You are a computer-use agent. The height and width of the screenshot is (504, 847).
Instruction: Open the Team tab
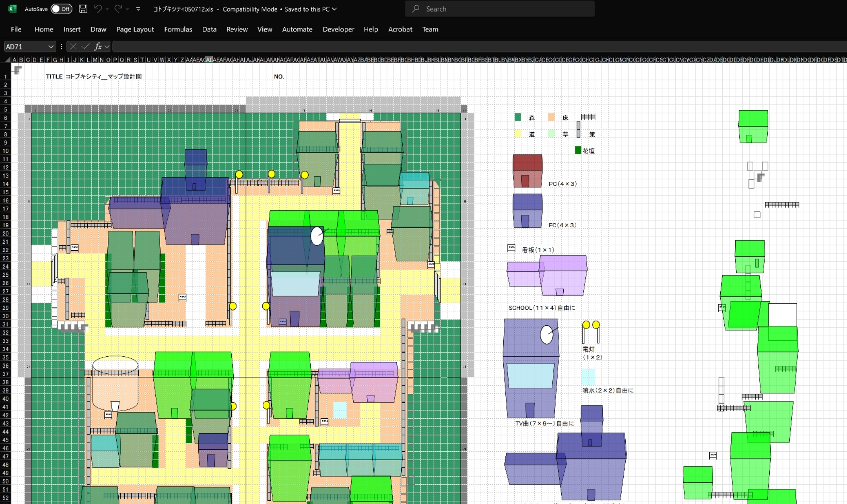tap(430, 29)
